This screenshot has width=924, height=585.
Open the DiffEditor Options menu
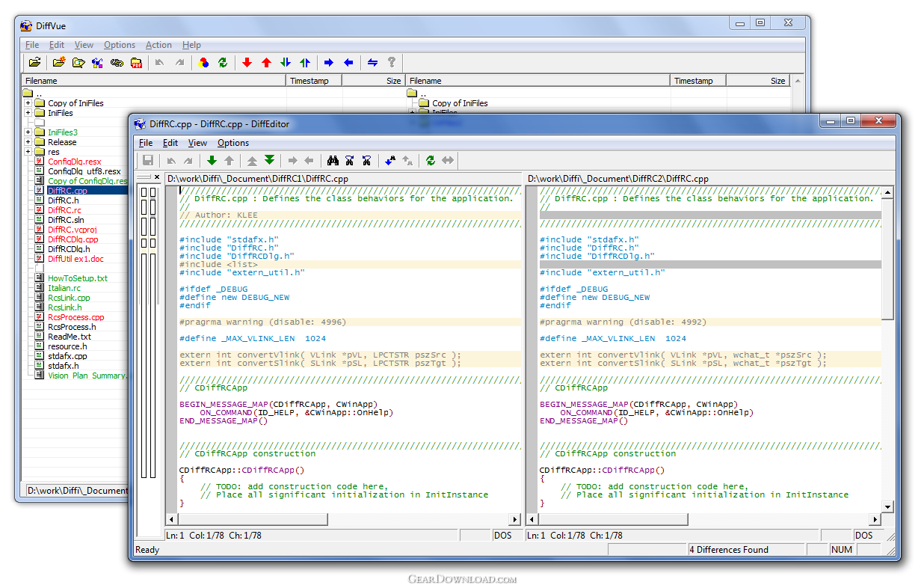click(233, 143)
